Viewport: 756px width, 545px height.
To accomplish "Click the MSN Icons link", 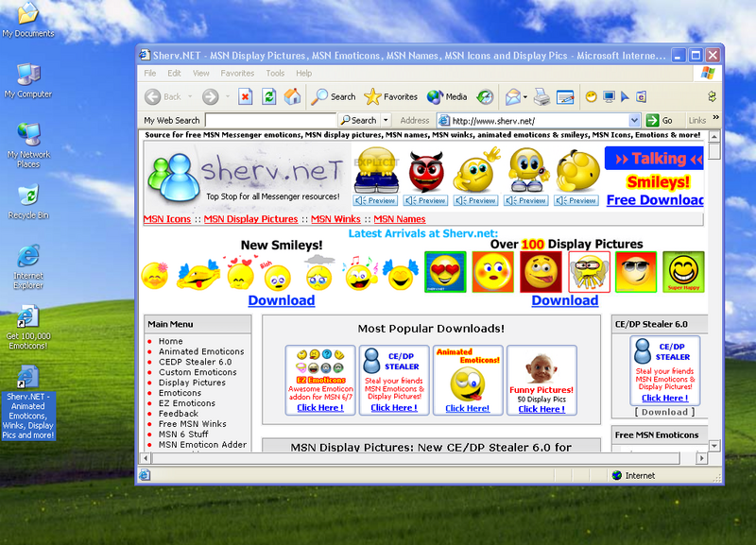I will click(167, 219).
